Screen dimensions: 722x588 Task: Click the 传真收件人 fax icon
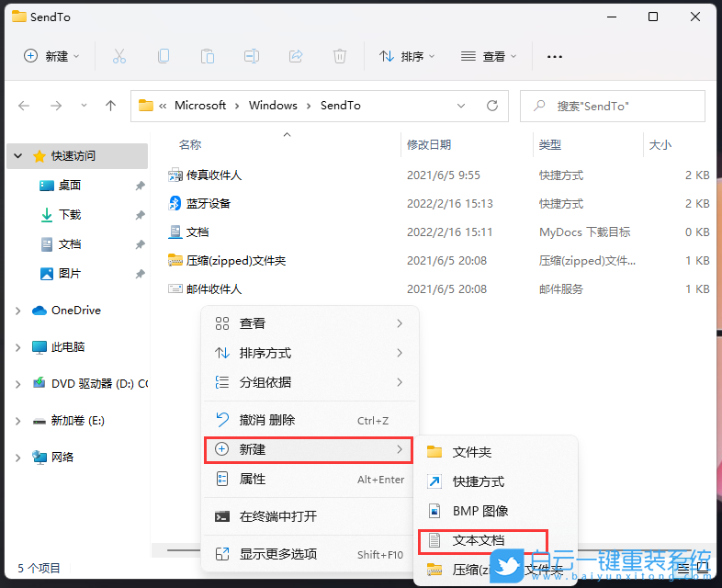[x=175, y=175]
